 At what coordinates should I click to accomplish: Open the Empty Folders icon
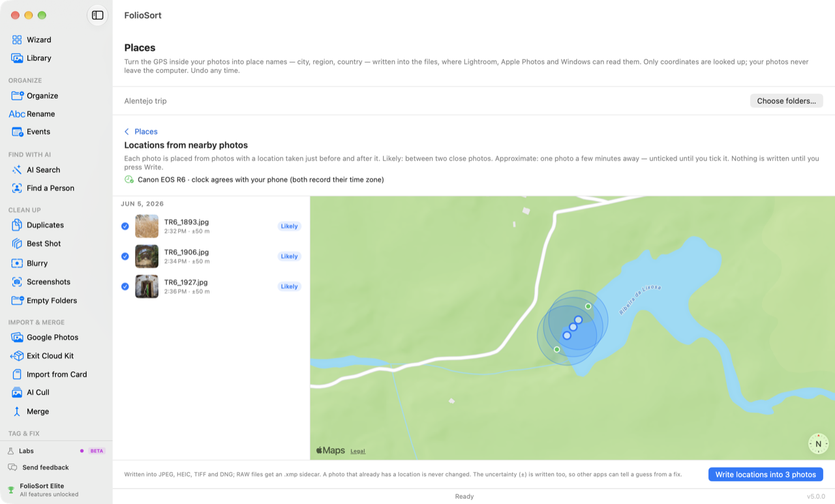tap(17, 301)
